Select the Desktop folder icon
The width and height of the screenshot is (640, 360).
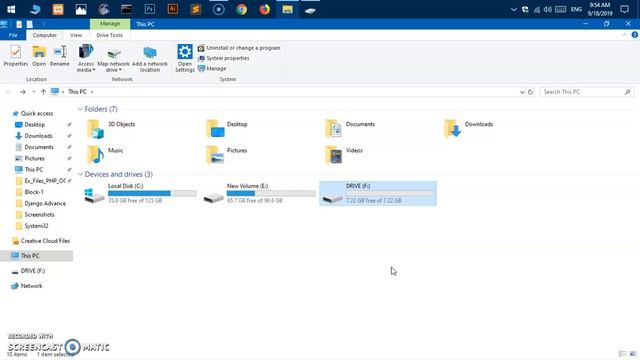pos(215,129)
